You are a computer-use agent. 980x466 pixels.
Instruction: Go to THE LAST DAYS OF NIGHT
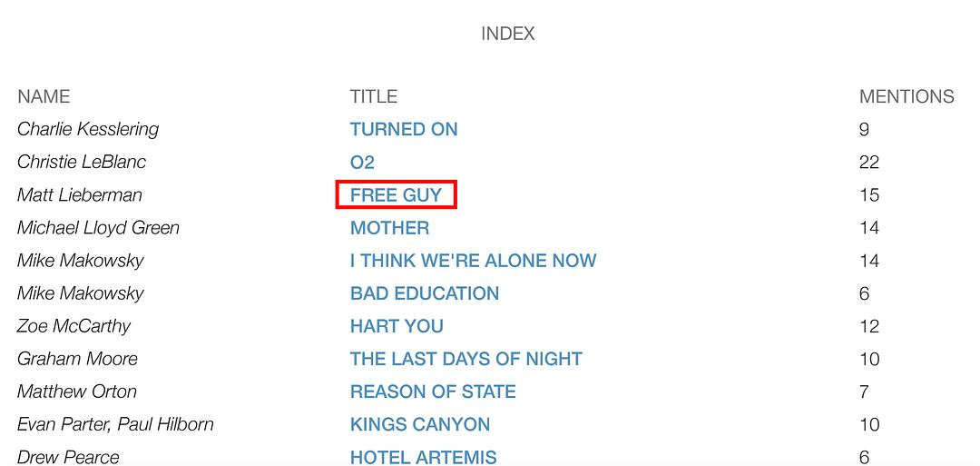[465, 359]
